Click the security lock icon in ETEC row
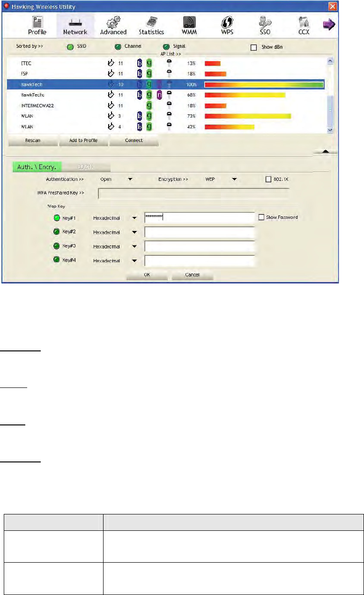The width and height of the screenshot is (364, 595). (x=170, y=62)
